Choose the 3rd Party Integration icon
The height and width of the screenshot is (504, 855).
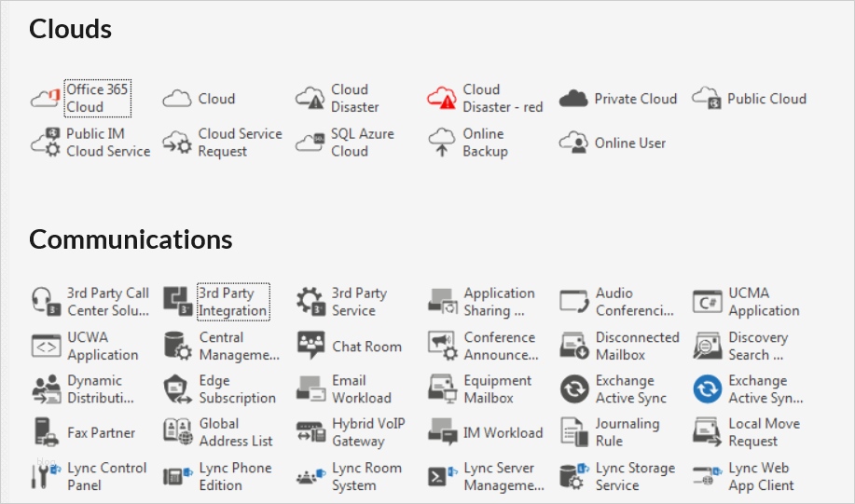click(x=177, y=302)
